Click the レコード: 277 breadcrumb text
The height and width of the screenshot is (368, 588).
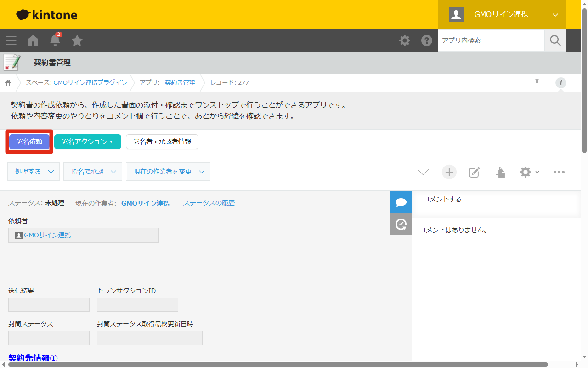(230, 83)
